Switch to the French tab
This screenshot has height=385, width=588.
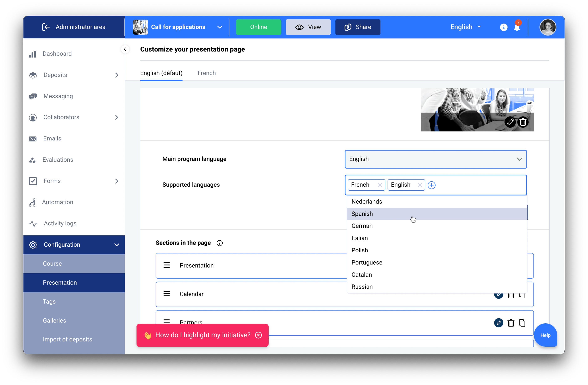(207, 73)
